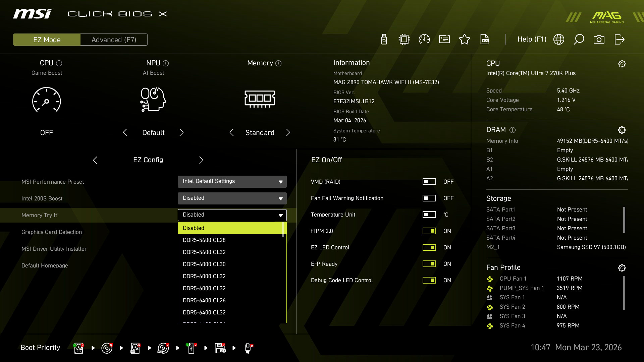Click the screenshot camera icon

(599, 40)
